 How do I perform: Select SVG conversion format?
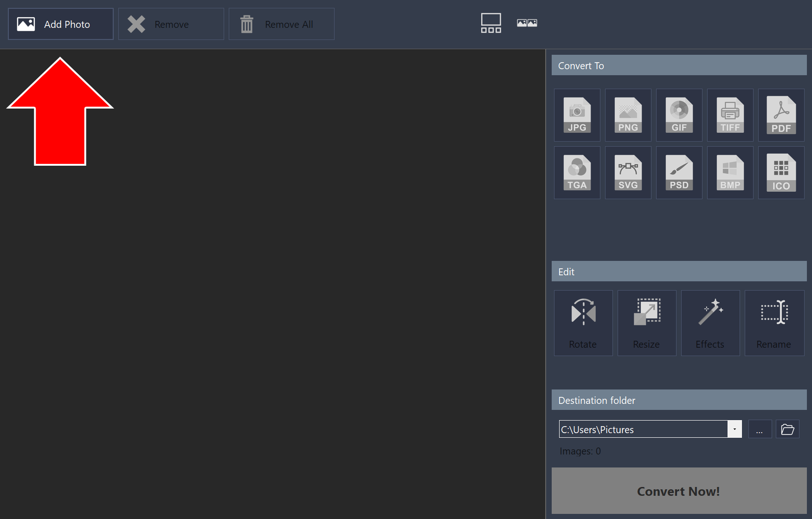click(x=628, y=173)
